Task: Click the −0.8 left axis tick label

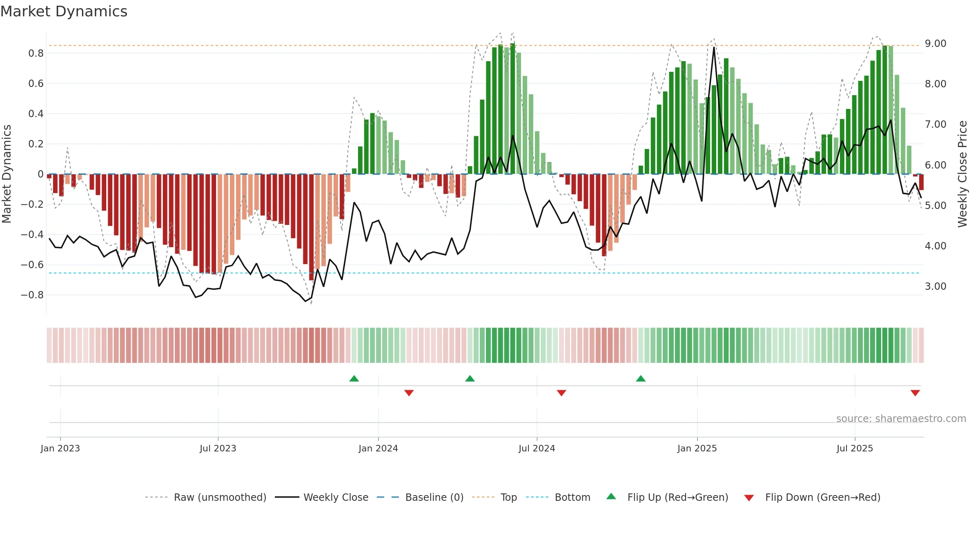Action: pos(32,295)
